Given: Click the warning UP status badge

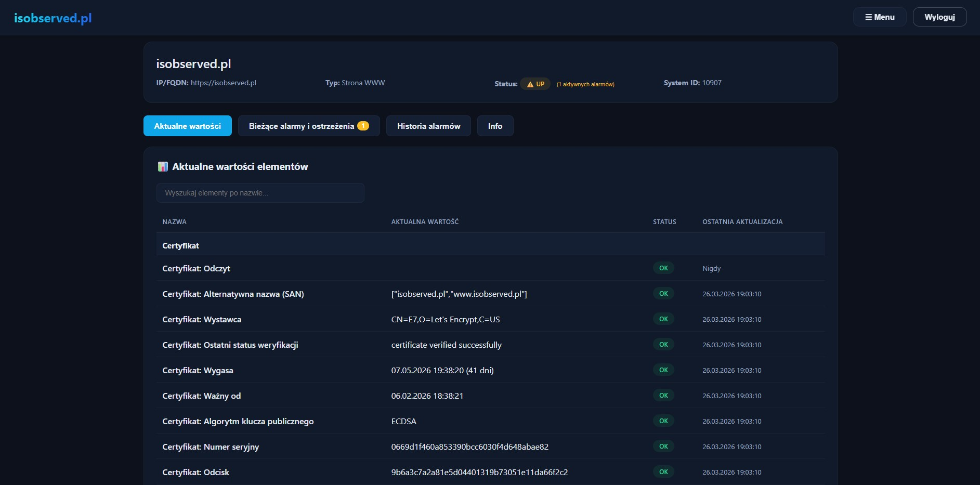Looking at the screenshot, I should 535,84.
